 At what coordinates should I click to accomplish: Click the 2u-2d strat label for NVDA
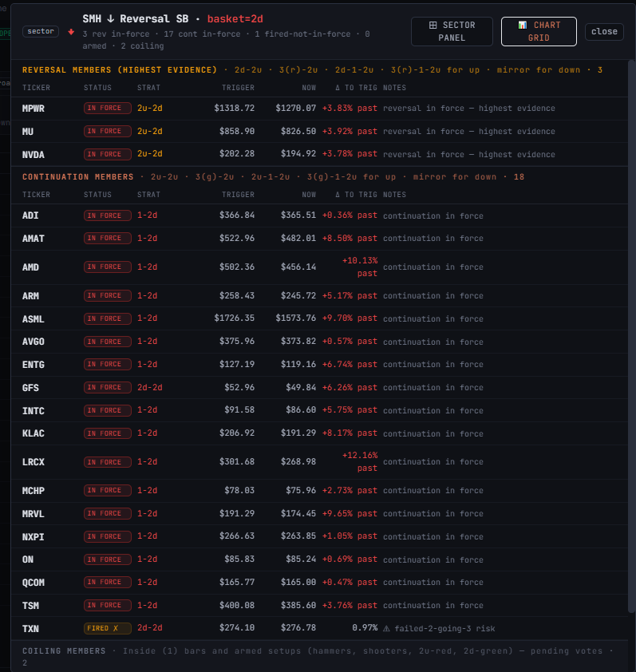(x=150, y=154)
